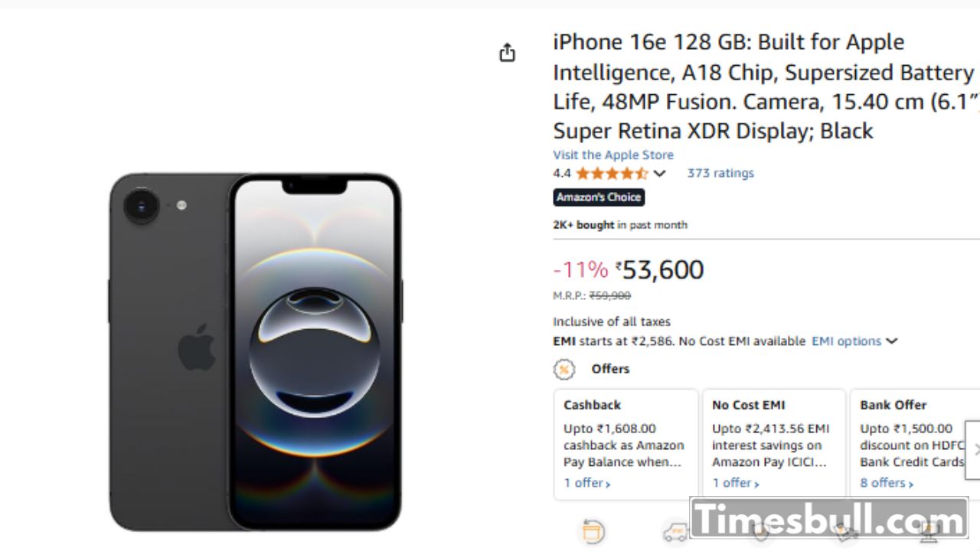Screen dimensions: 980x551
Task: Open the 373 ratings link
Action: pos(720,173)
